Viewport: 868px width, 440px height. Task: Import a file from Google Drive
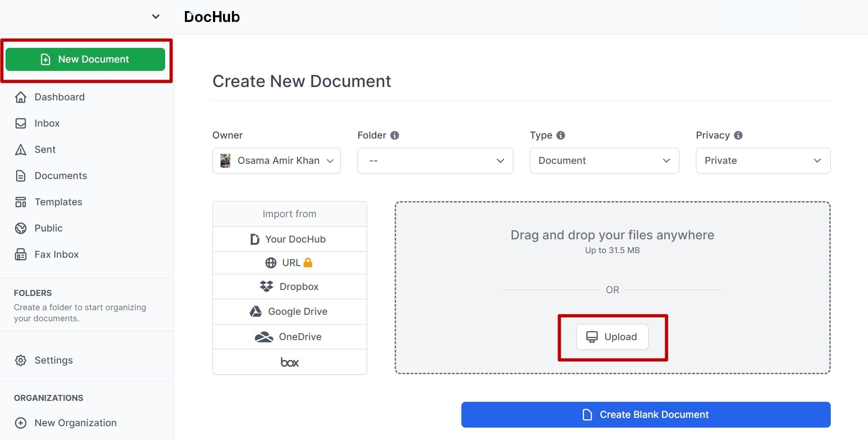pyautogui.click(x=289, y=311)
